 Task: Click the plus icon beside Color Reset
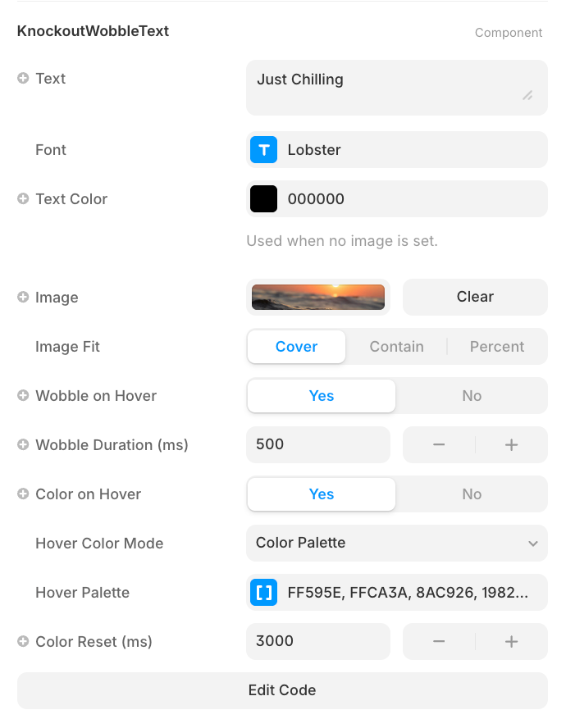tap(23, 642)
